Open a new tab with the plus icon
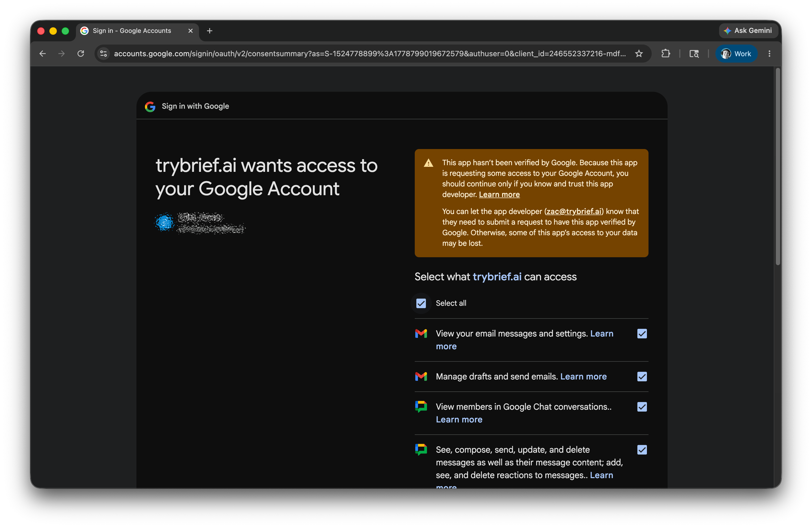The image size is (812, 528). 210,31
